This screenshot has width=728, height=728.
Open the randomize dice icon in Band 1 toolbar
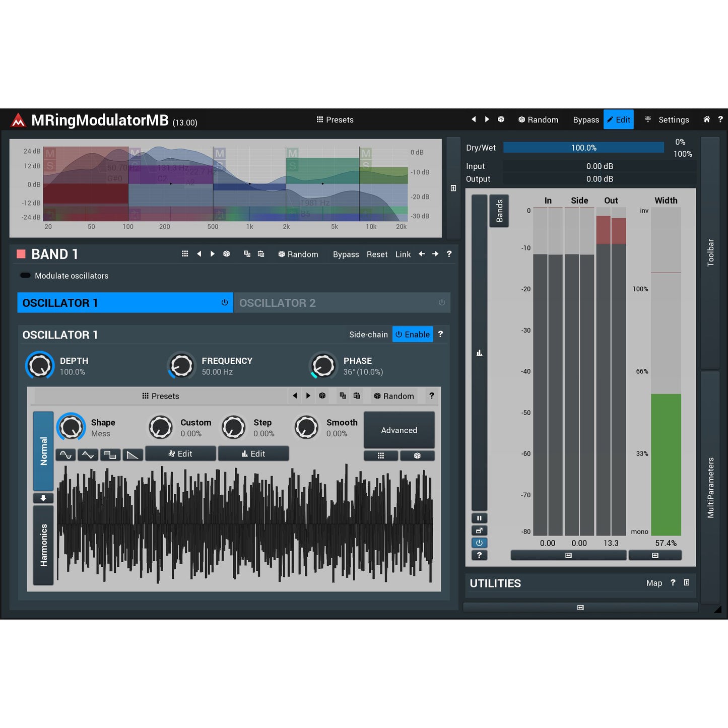[x=227, y=254]
